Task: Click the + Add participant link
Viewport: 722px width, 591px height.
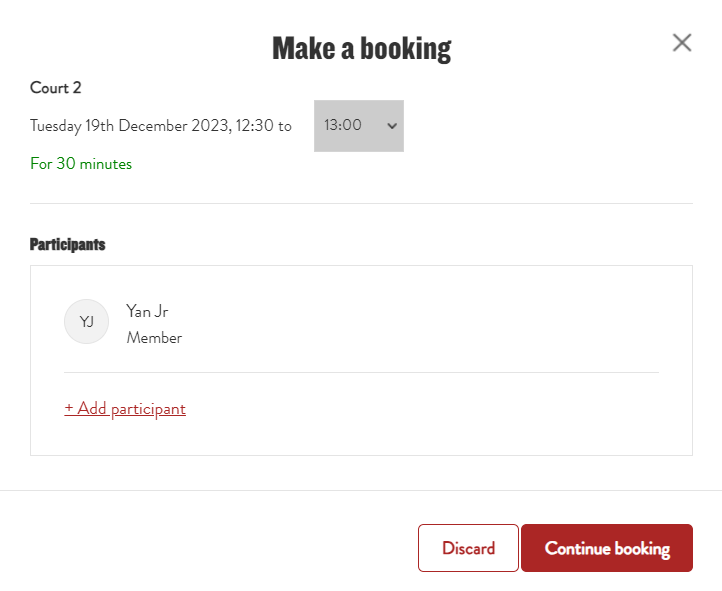Action: [125, 408]
